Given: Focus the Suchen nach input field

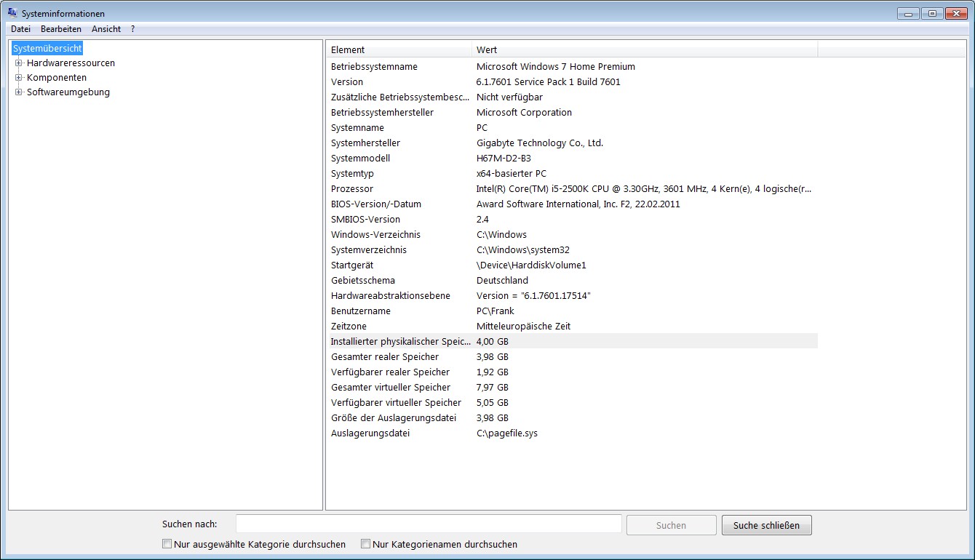Looking at the screenshot, I should click(429, 524).
